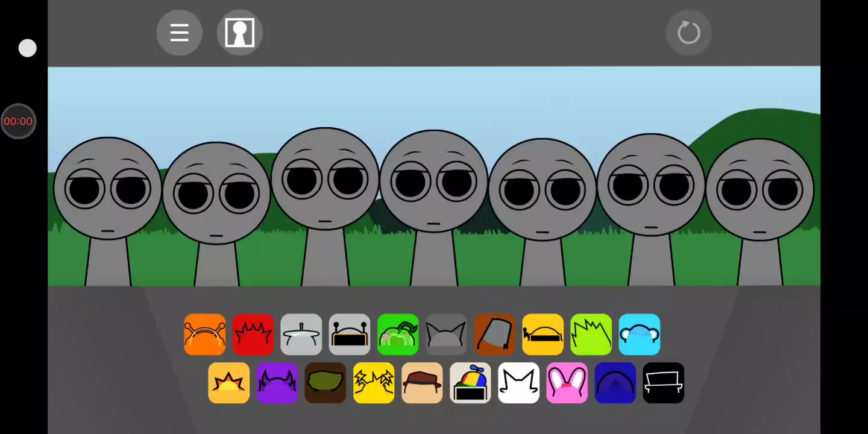Choose the sky-blue earmuffs character icon

639,335
